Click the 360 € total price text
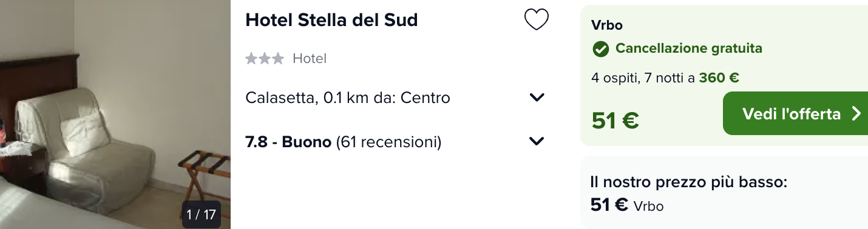868x229 pixels. [x=719, y=78]
